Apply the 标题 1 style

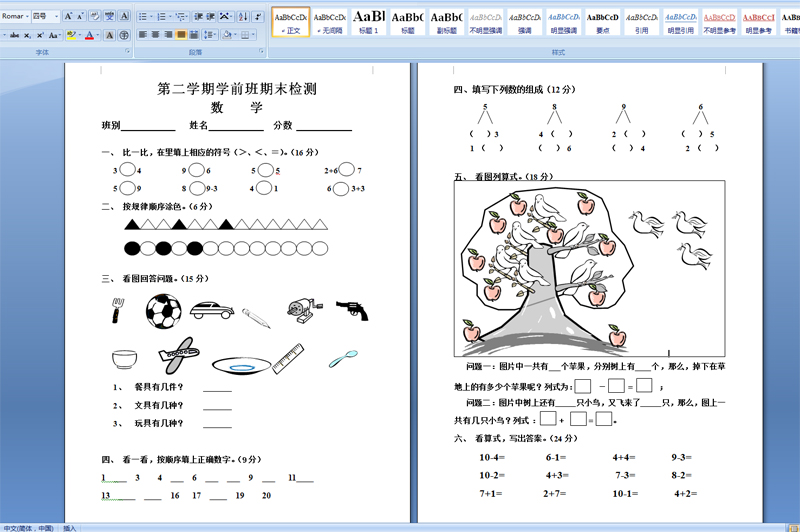click(x=369, y=22)
